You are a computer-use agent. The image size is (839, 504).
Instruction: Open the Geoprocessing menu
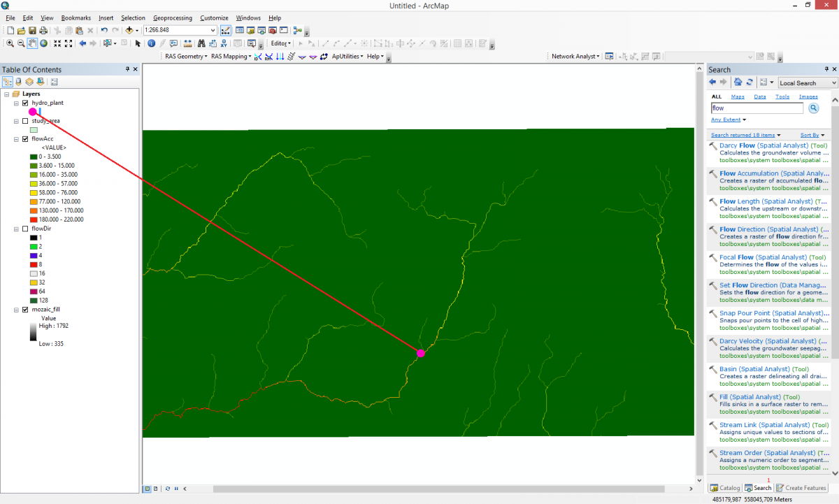point(172,17)
